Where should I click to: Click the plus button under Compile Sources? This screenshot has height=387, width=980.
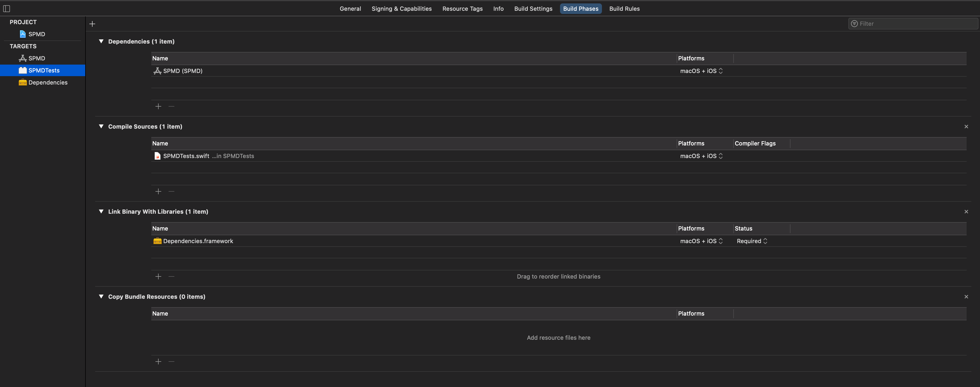[158, 191]
